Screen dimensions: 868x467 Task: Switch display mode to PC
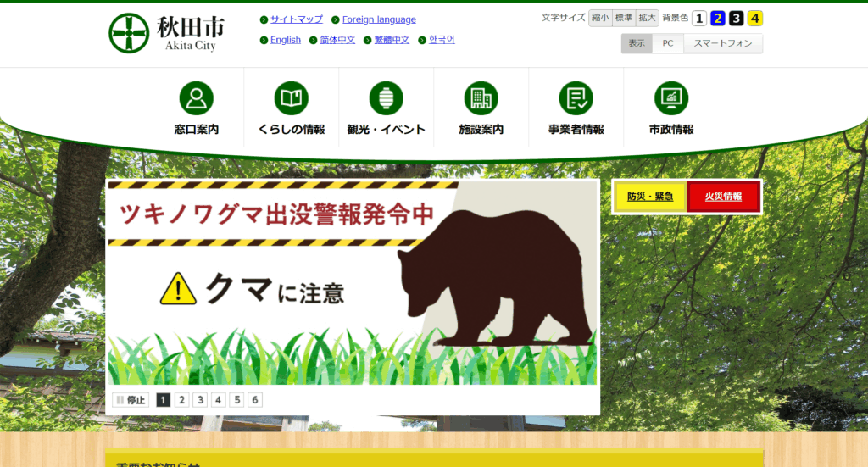[668, 43]
